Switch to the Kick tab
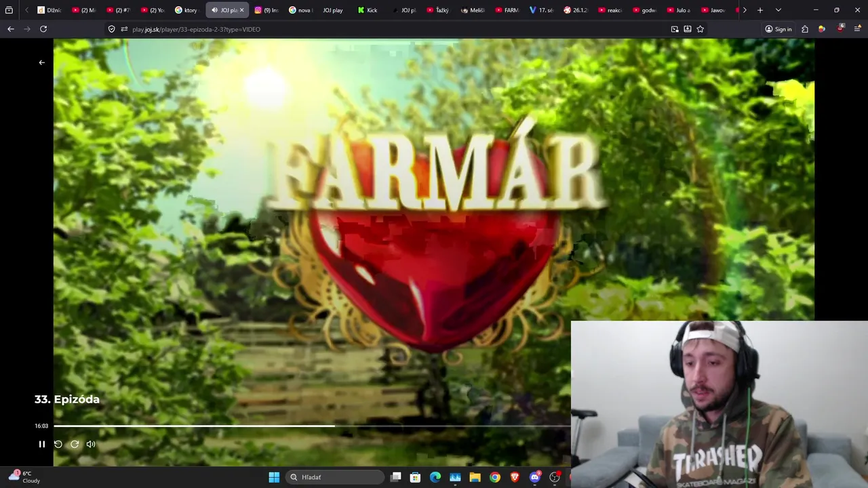 (x=369, y=10)
